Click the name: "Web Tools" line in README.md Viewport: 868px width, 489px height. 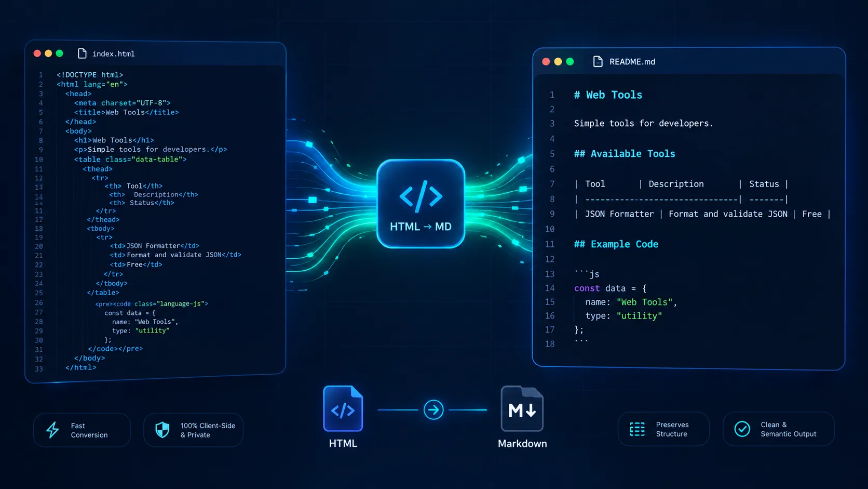coord(631,302)
